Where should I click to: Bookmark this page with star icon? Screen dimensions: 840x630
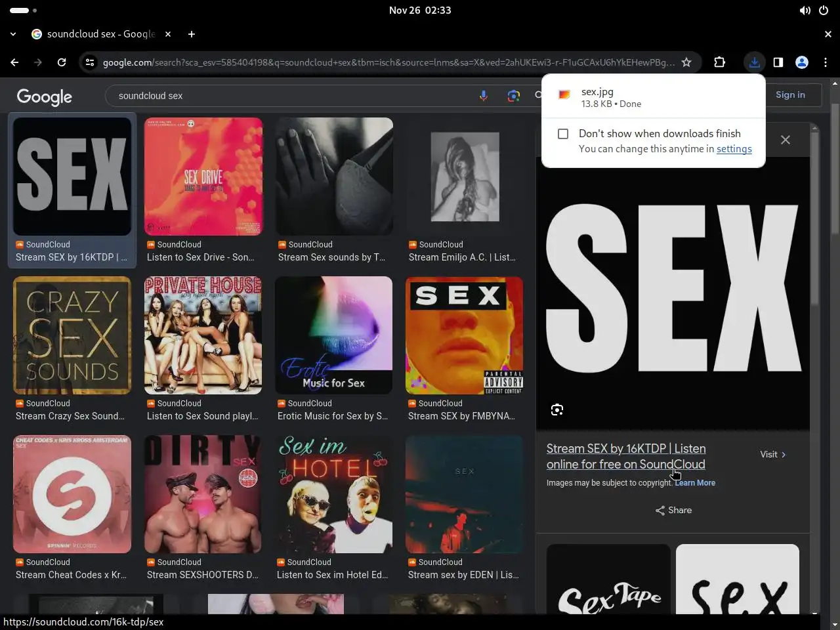coord(686,62)
